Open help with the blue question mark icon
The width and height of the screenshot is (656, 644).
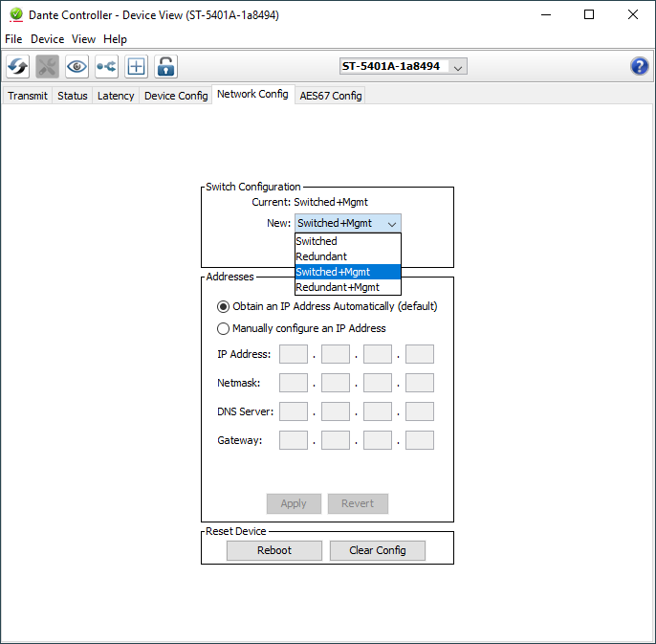coord(640,66)
